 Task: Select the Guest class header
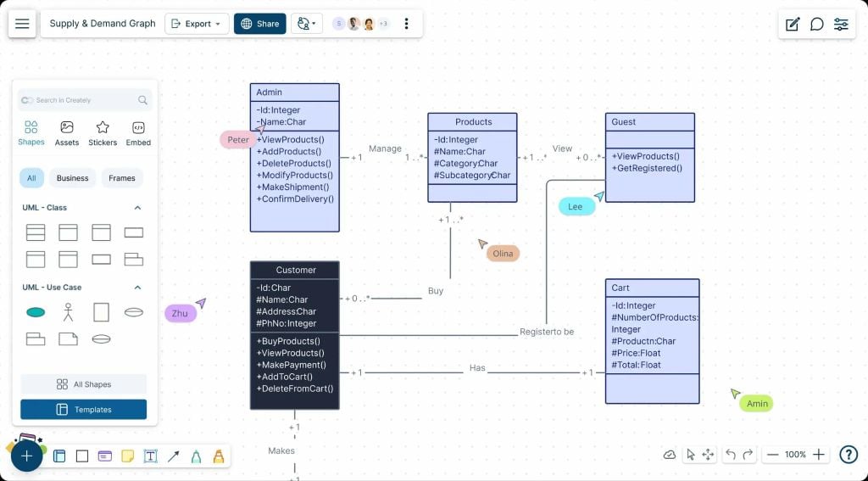(650, 122)
